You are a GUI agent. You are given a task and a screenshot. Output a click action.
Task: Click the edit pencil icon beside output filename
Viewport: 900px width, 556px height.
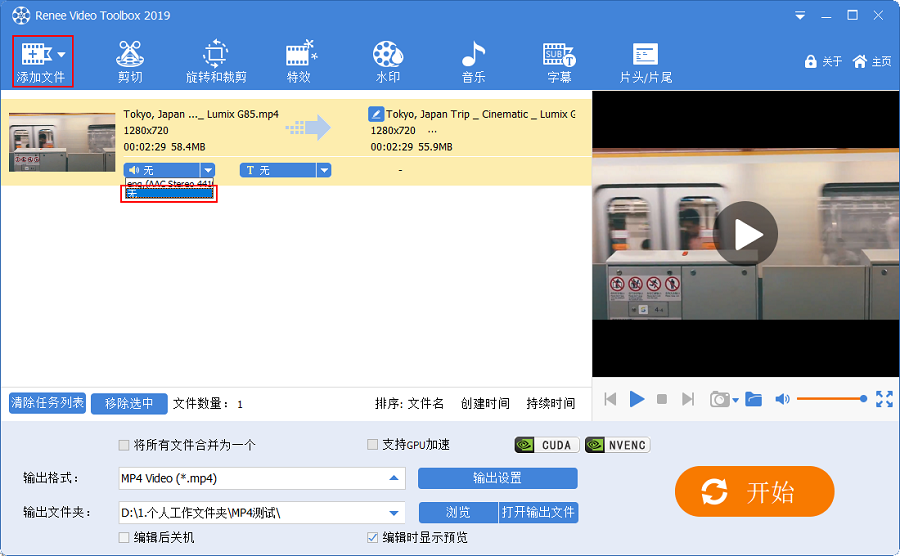375,114
